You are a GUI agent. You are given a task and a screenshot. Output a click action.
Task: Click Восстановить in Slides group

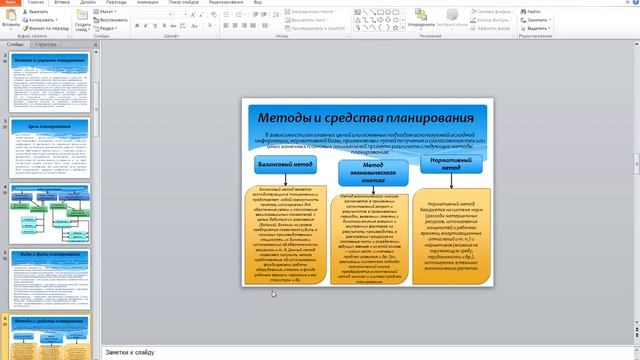point(110,20)
